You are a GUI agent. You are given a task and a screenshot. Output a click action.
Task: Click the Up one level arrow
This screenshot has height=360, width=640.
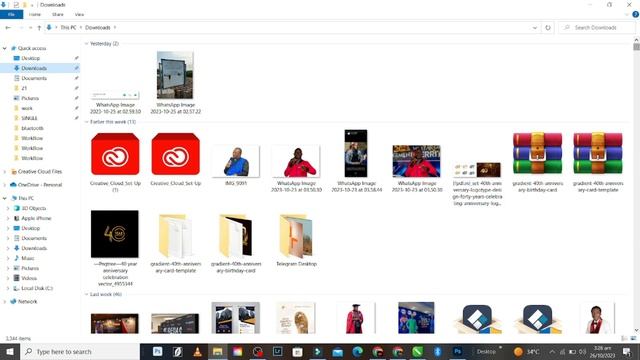[39, 28]
